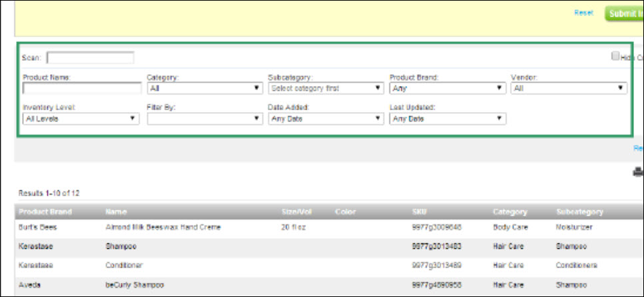Select beCurly Shampoo product name
Viewport: 644px width, 297px height.
[135, 285]
